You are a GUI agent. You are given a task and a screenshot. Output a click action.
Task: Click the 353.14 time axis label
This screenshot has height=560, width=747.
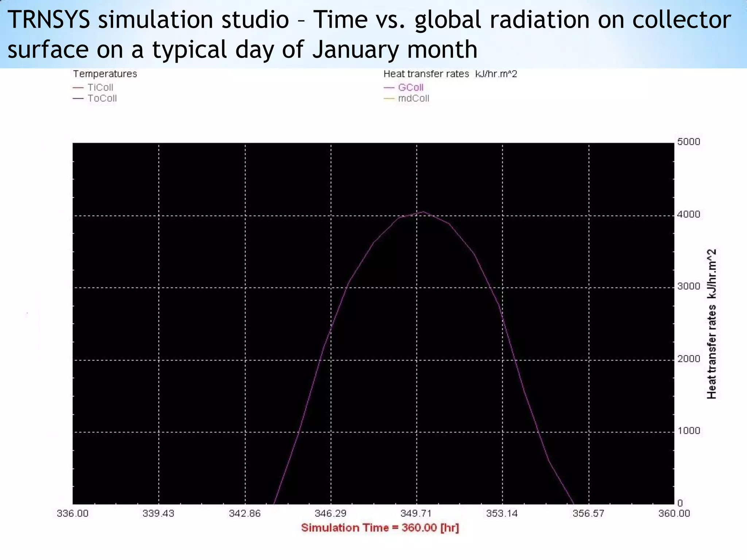click(502, 514)
